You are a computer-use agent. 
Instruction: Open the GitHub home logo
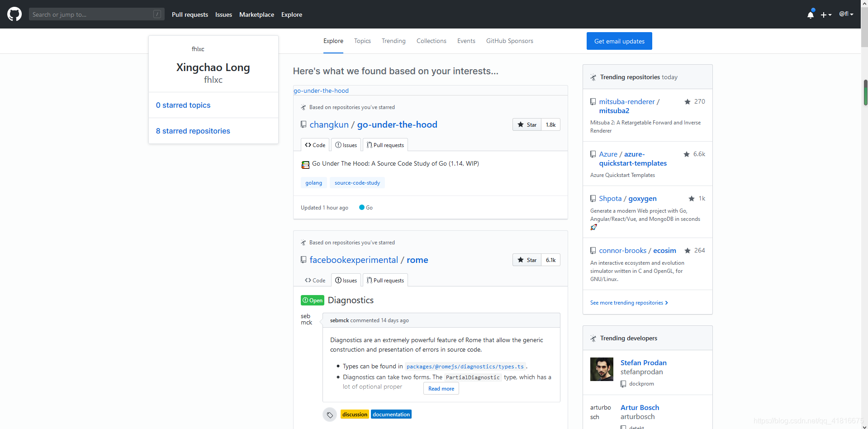pyautogui.click(x=14, y=14)
